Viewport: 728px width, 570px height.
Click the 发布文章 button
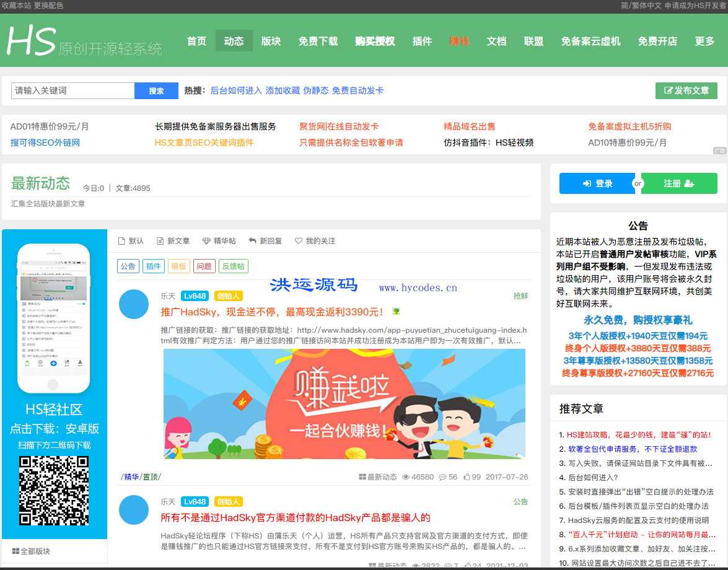tap(686, 90)
